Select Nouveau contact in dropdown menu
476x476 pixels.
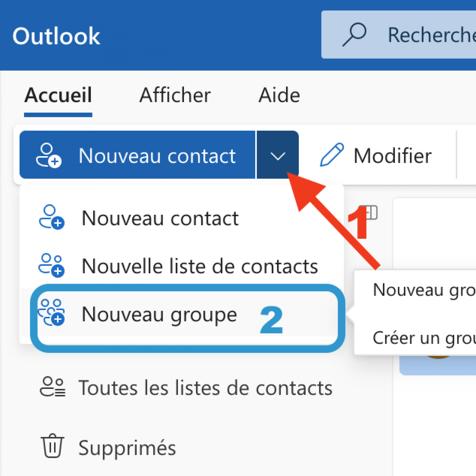click(x=181, y=218)
